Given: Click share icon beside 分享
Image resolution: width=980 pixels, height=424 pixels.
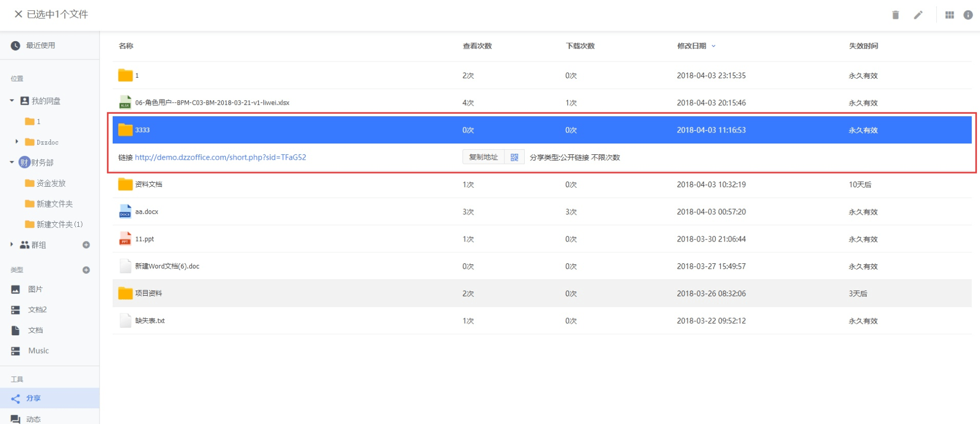Looking at the screenshot, I should 16,398.
